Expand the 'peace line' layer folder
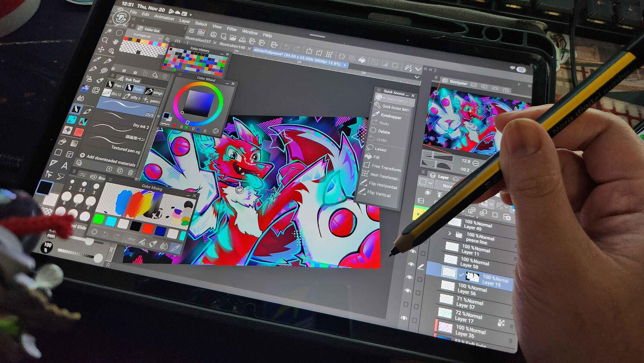Image resolution: width=644 pixels, height=363 pixels. [x=450, y=233]
